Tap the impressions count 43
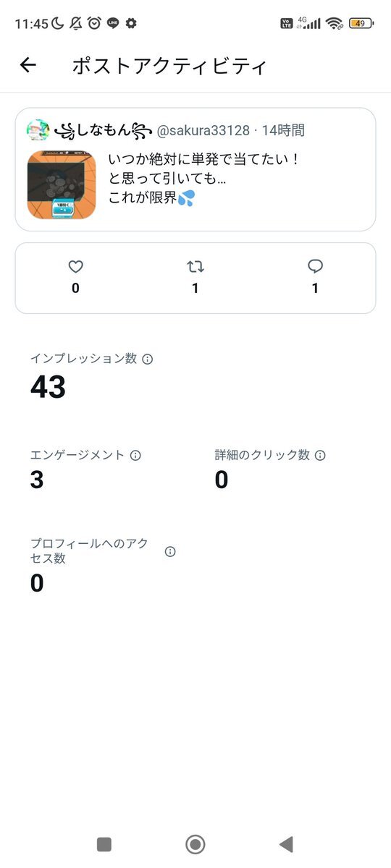The height and width of the screenshot is (868, 391). point(48,388)
